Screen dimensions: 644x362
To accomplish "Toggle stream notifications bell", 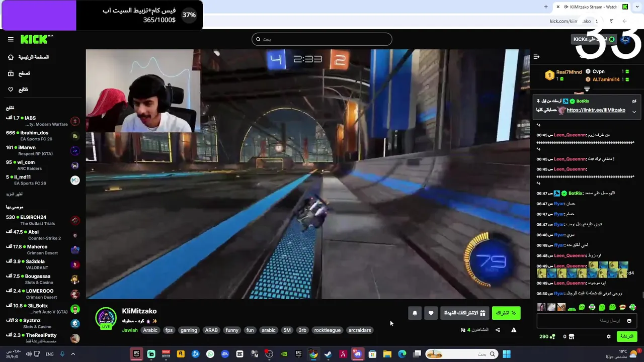I will (415, 313).
